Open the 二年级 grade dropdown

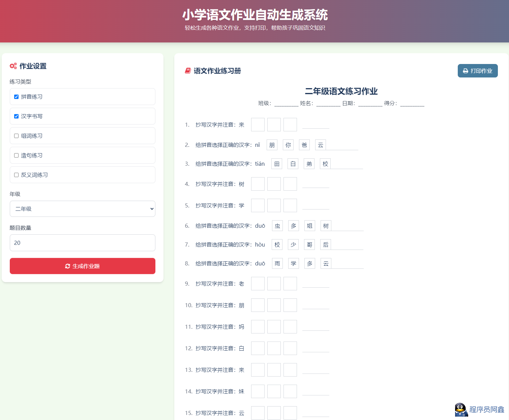(x=83, y=209)
